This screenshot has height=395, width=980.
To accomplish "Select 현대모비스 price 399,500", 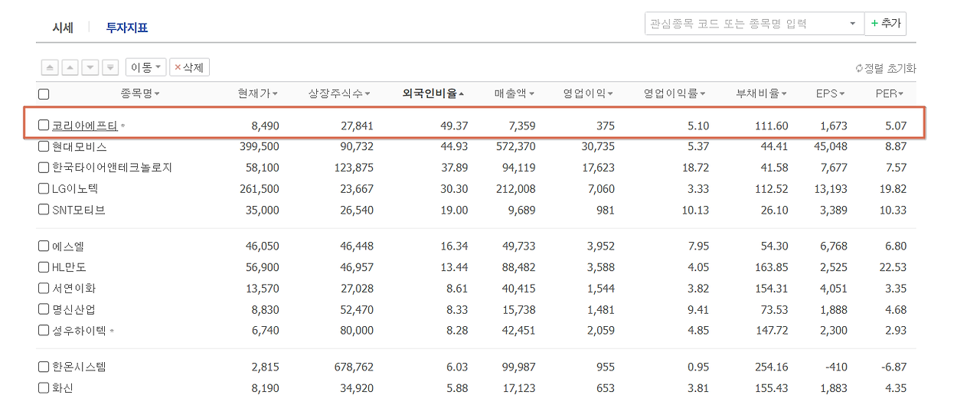I will coord(260,146).
